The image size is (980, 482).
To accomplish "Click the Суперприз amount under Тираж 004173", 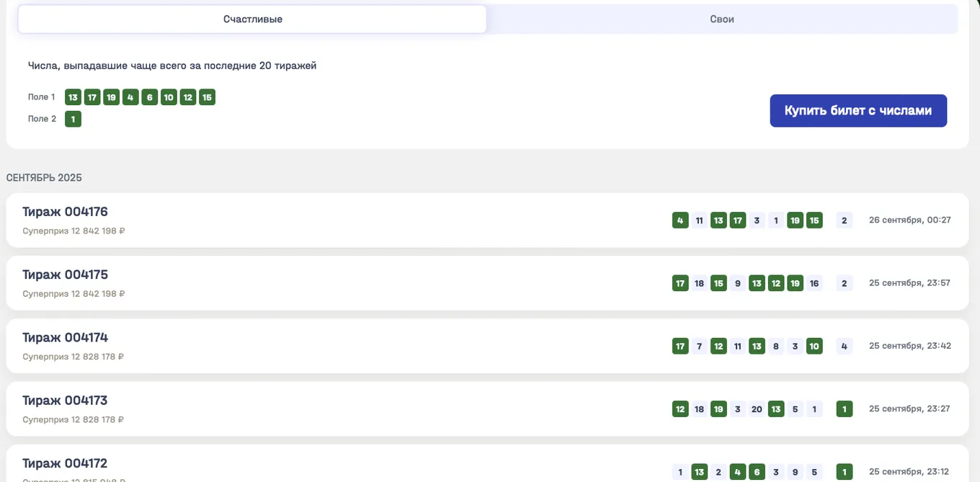I will pyautogui.click(x=73, y=419).
